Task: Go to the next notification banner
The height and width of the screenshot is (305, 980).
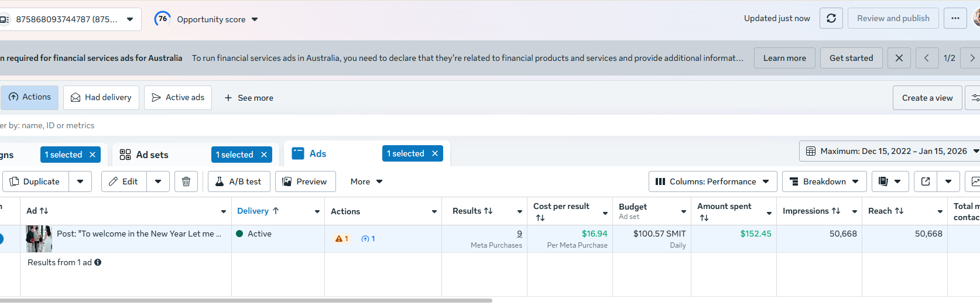Action: pos(972,58)
